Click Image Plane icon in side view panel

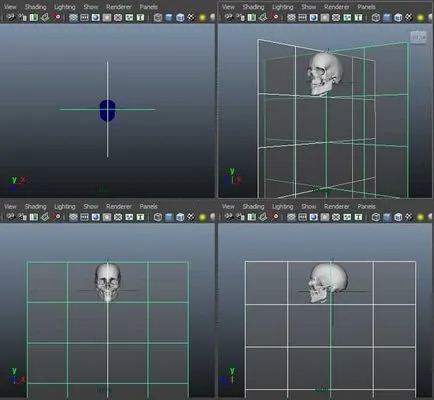point(263,217)
